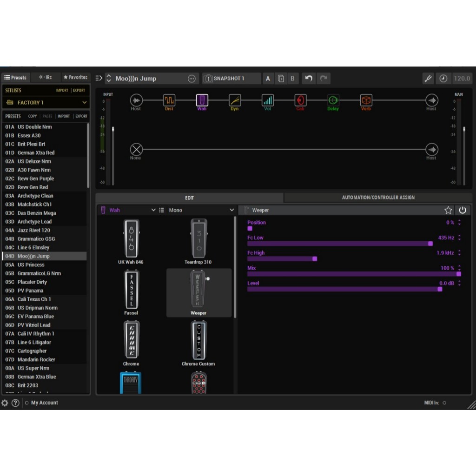Select the Delay block in signal chain
Image resolution: width=476 pixels, height=476 pixels.
coord(333,100)
